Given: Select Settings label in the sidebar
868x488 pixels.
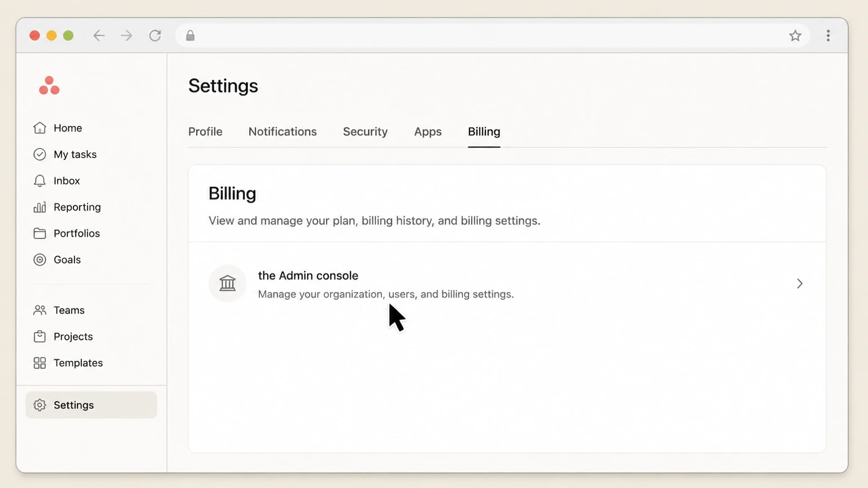Looking at the screenshot, I should tap(74, 405).
